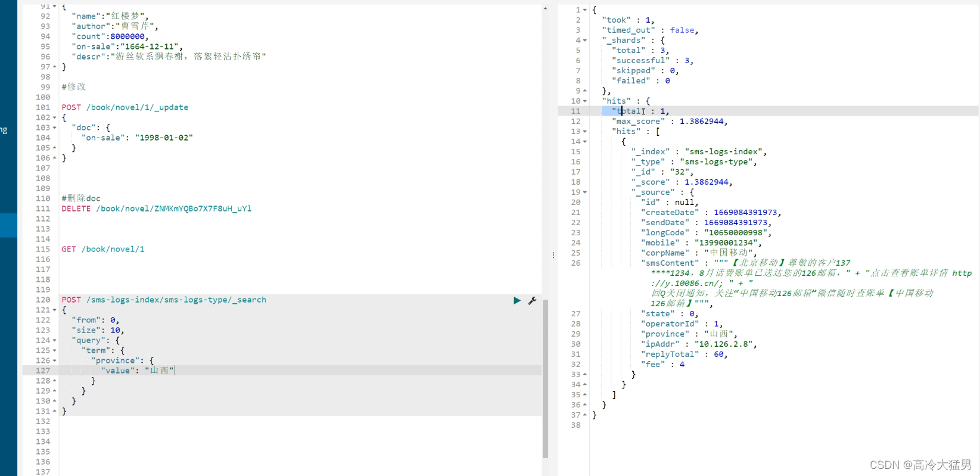Click "max_score" : 1.3862944 in response
This screenshot has width=980, height=476.
[670, 121]
